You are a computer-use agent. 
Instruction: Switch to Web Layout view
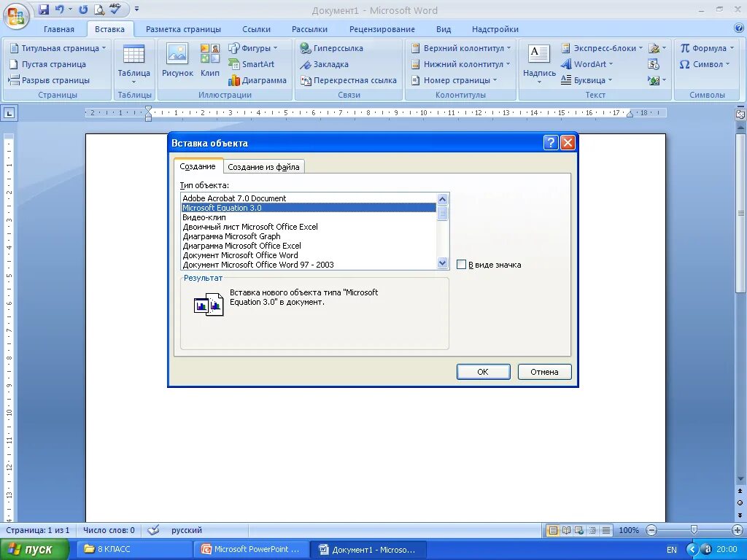(579, 530)
